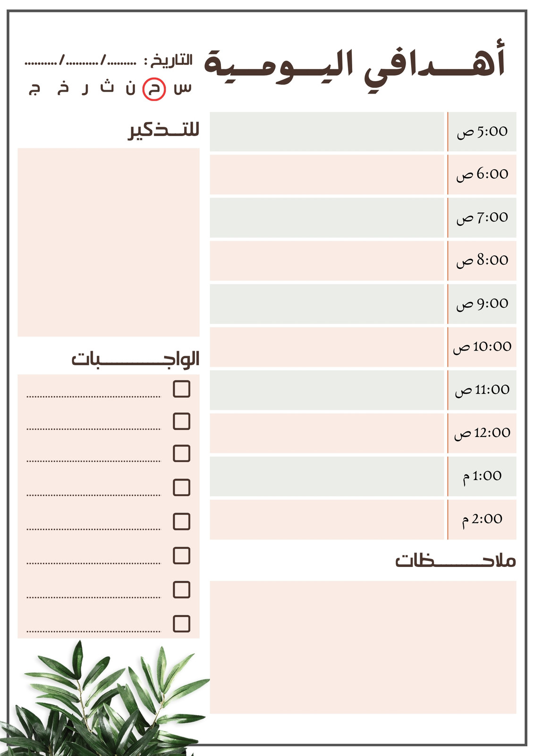Select the day letter ث
This screenshot has height=756, width=534.
pyautogui.click(x=107, y=86)
